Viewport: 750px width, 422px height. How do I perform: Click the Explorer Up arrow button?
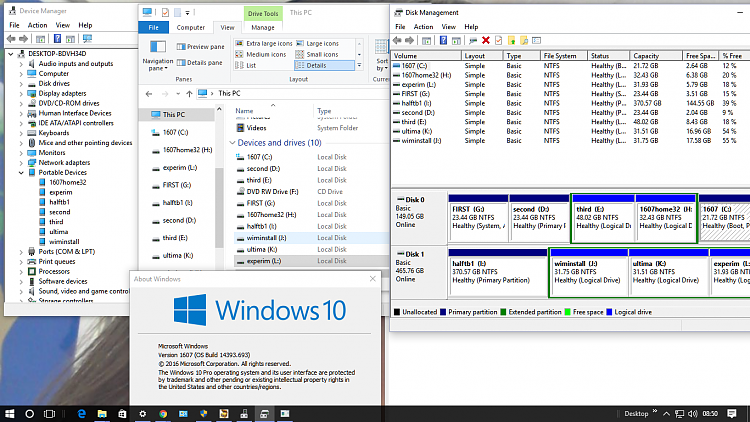click(189, 94)
